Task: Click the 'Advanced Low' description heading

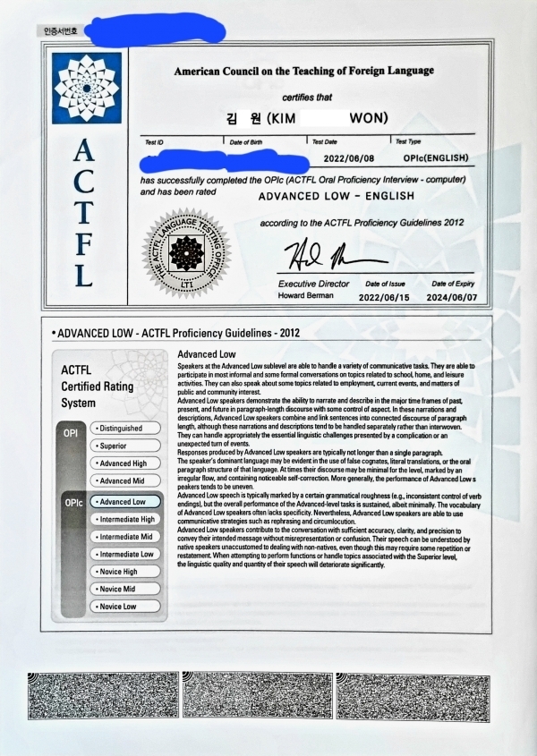Action: (207, 354)
